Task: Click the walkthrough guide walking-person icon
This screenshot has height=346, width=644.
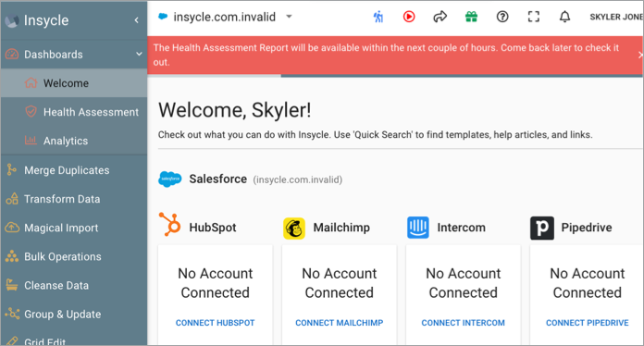Action: click(x=378, y=17)
